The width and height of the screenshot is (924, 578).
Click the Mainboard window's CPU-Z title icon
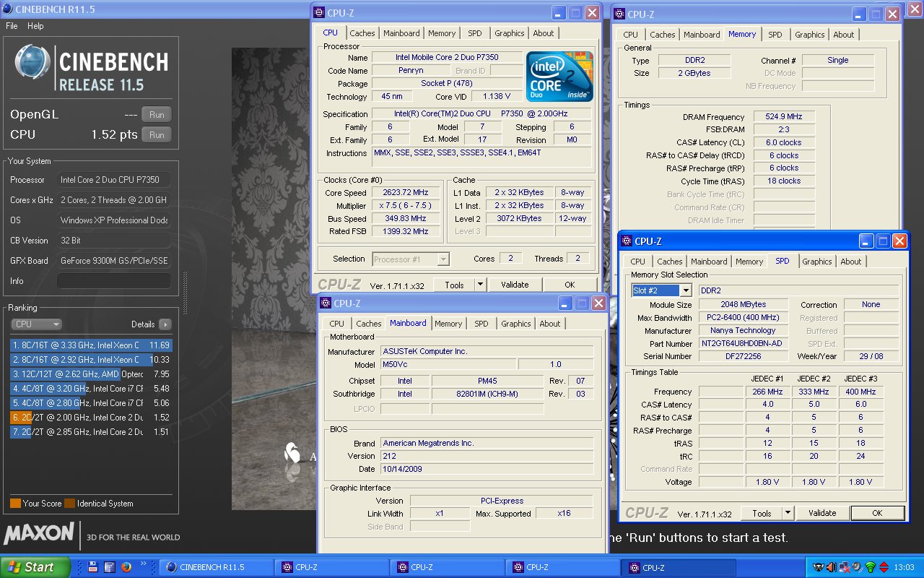(326, 303)
